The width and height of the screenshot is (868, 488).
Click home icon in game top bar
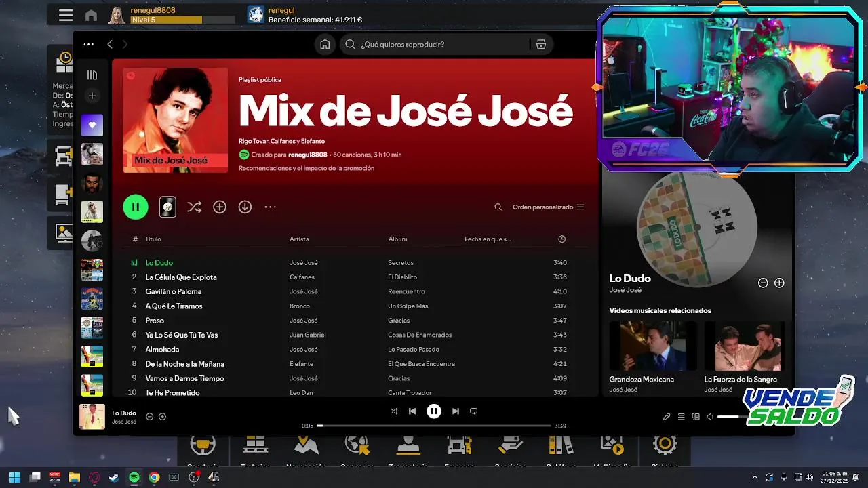click(91, 16)
